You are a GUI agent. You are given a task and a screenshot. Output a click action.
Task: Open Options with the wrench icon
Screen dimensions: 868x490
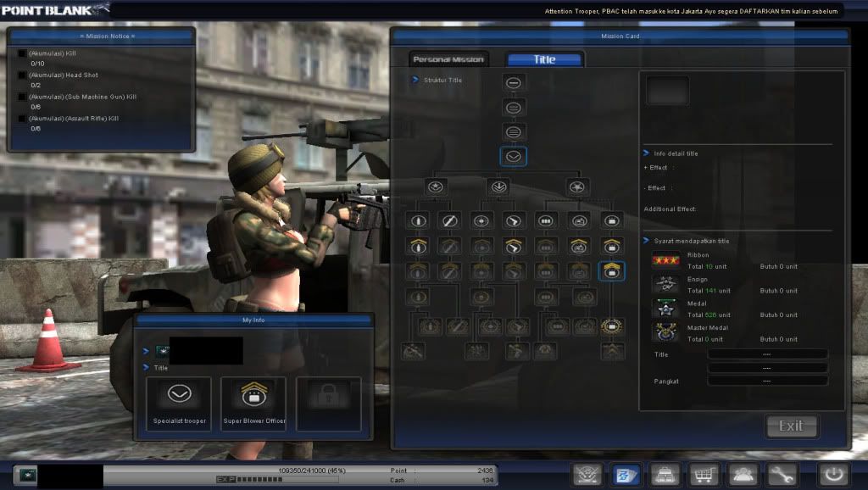click(781, 475)
